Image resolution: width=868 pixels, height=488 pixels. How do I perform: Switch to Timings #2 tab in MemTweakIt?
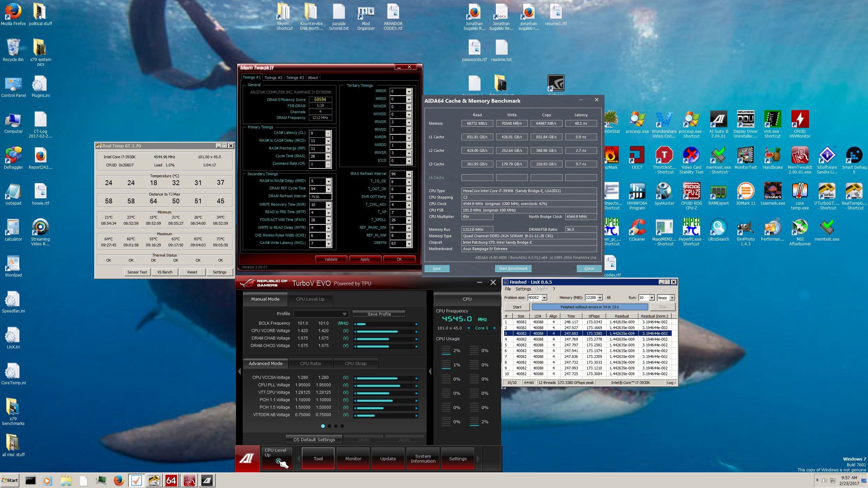[273, 78]
